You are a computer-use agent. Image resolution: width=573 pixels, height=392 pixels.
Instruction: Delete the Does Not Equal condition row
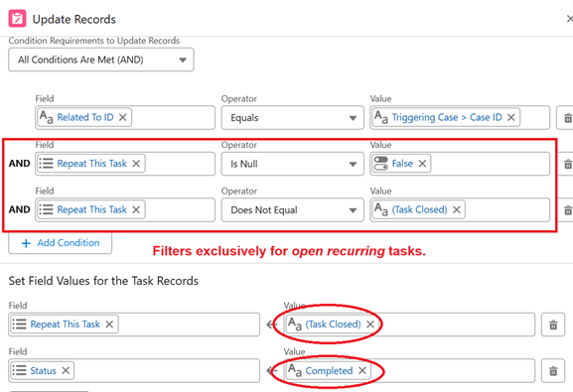pyautogui.click(x=567, y=210)
